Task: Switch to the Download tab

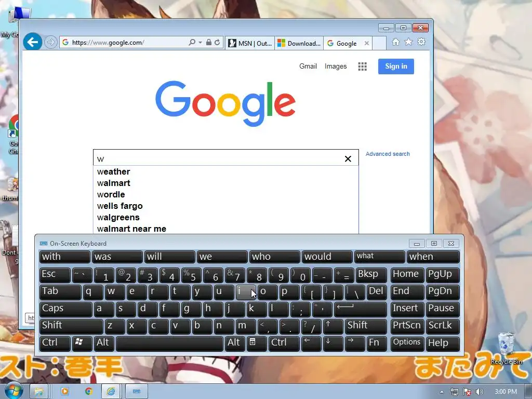Action: pos(299,43)
